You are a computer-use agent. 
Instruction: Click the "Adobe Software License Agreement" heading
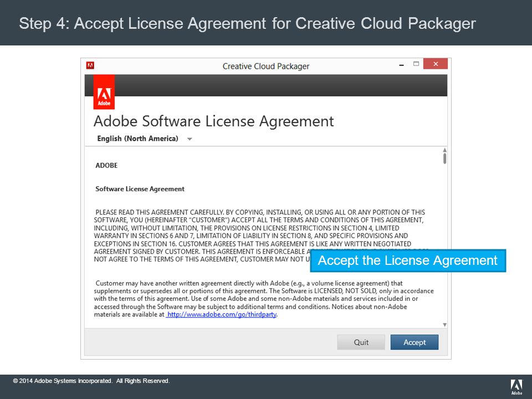point(213,121)
